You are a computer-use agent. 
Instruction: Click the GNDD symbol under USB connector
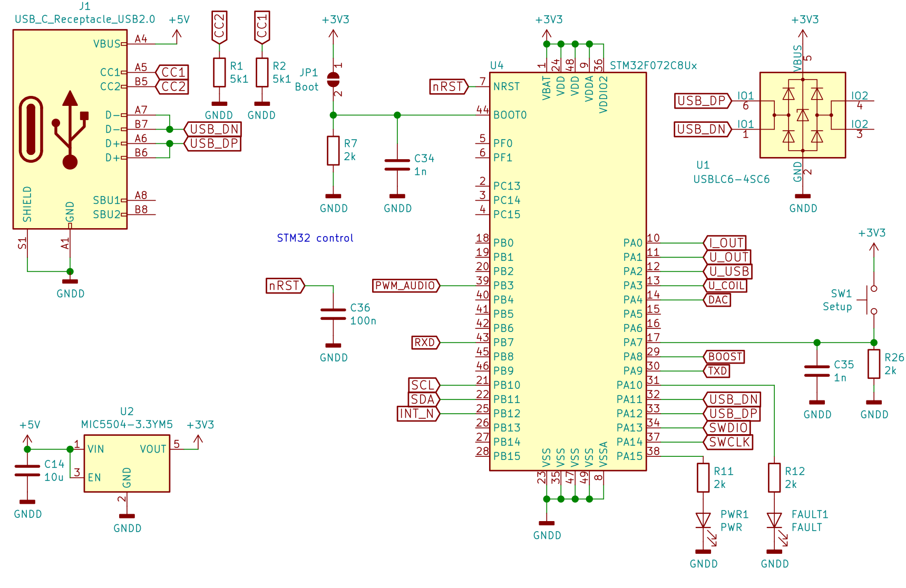point(70,287)
